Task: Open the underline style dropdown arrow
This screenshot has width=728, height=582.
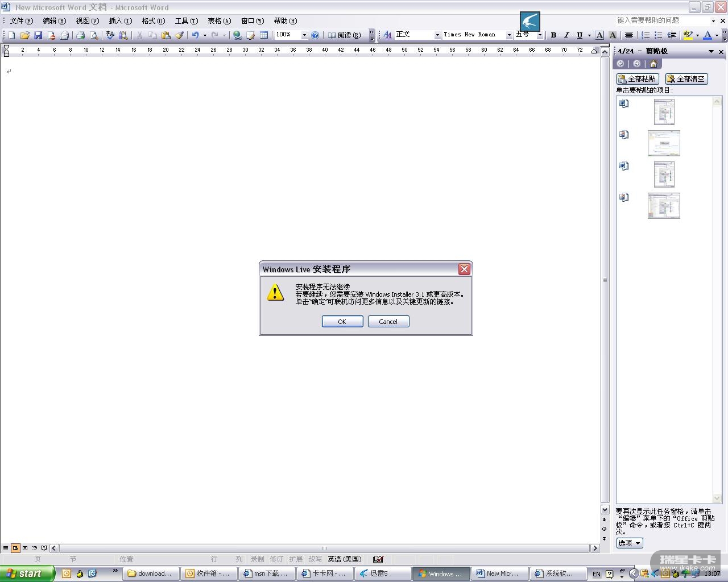Action: tap(589, 35)
